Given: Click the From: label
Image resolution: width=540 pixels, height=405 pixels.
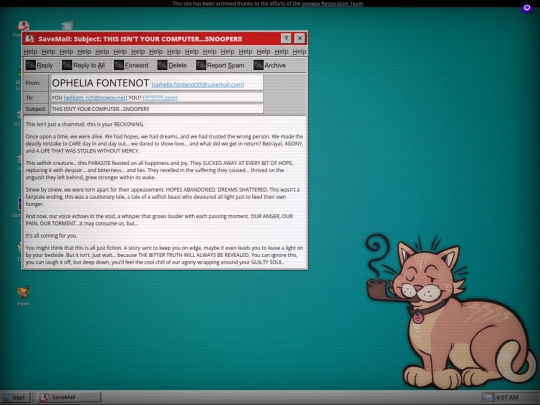Looking at the screenshot, I should tap(33, 83).
